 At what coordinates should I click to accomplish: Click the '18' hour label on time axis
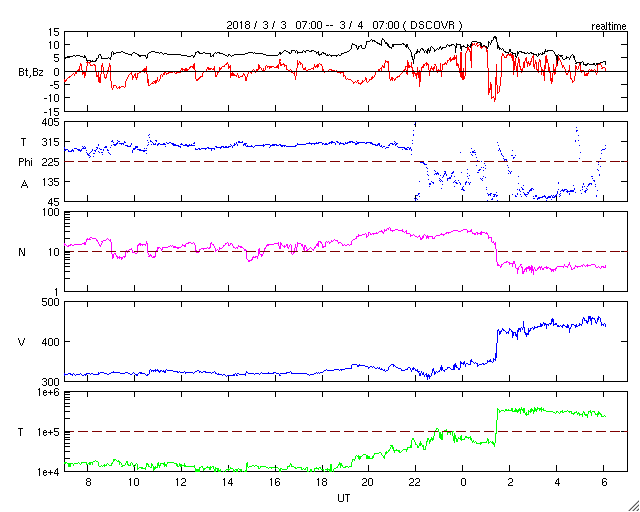tap(322, 483)
